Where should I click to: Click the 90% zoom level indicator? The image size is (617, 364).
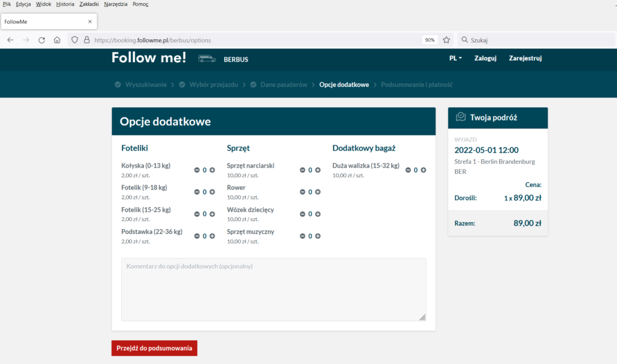click(430, 40)
